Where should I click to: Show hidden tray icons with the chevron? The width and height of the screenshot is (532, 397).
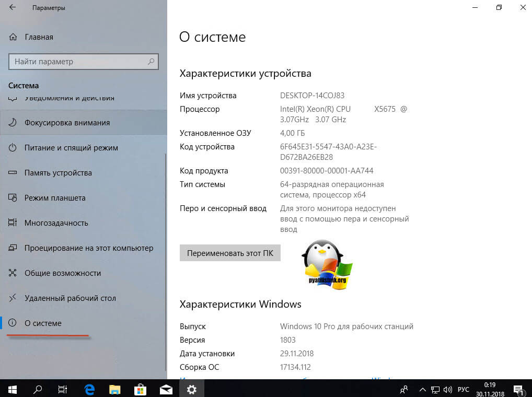pyautogui.click(x=422, y=390)
